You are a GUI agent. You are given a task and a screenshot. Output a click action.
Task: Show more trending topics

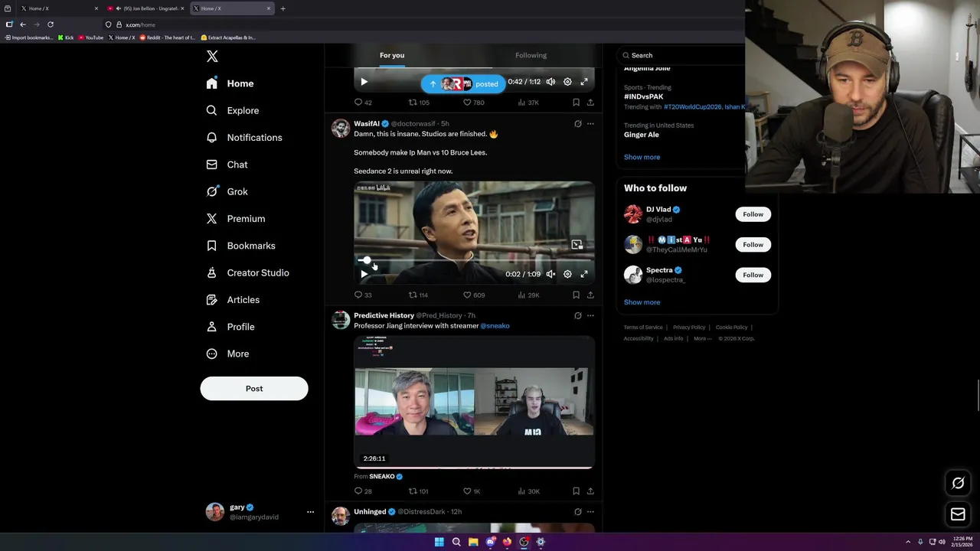642,157
